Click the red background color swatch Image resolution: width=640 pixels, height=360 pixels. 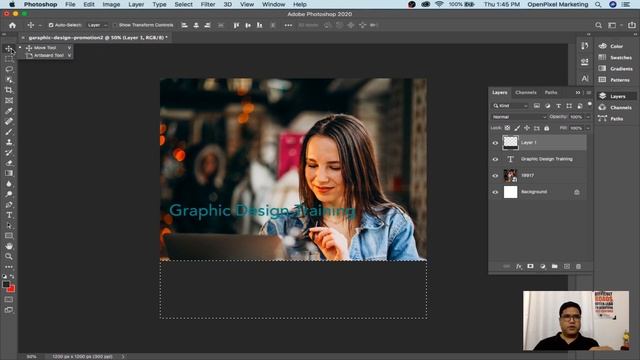coord(12,289)
